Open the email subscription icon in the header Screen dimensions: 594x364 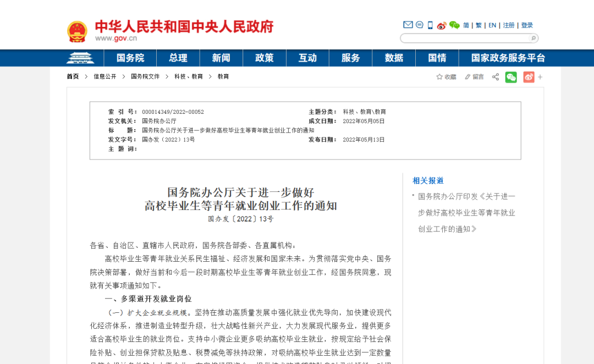click(408, 25)
